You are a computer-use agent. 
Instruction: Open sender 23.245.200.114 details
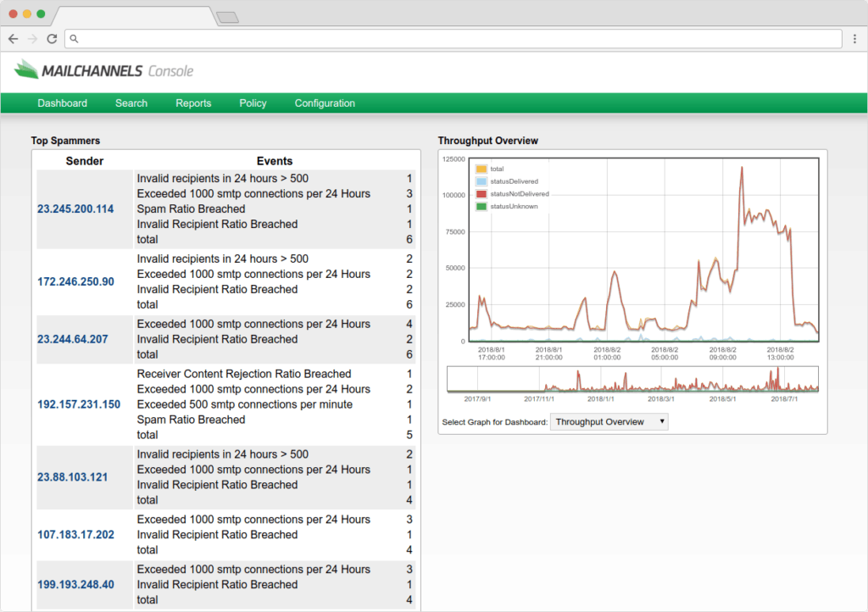pos(75,209)
